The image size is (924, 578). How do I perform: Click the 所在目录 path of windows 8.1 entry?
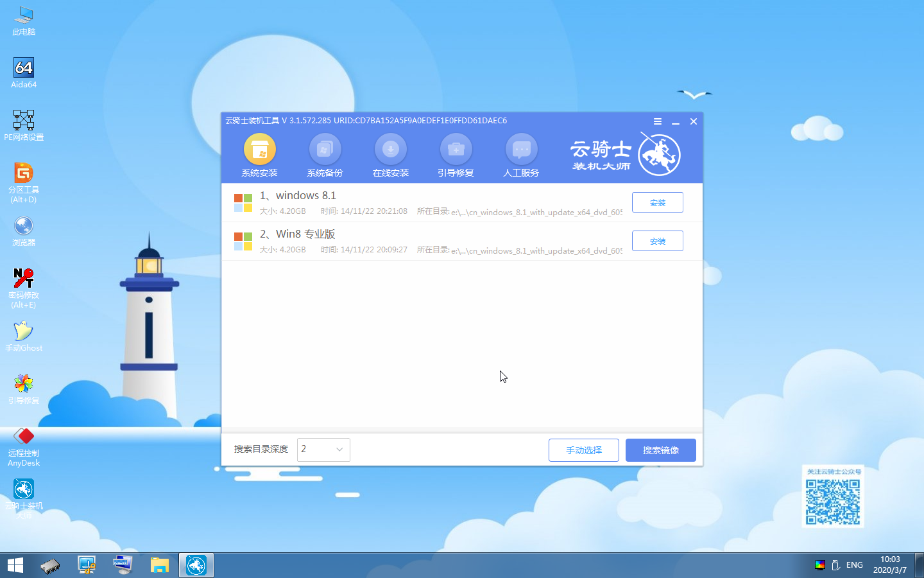coord(536,212)
